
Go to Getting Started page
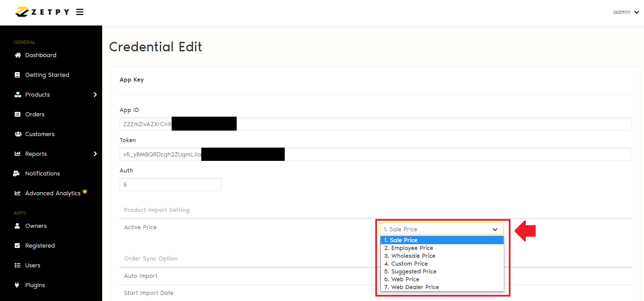click(x=47, y=75)
